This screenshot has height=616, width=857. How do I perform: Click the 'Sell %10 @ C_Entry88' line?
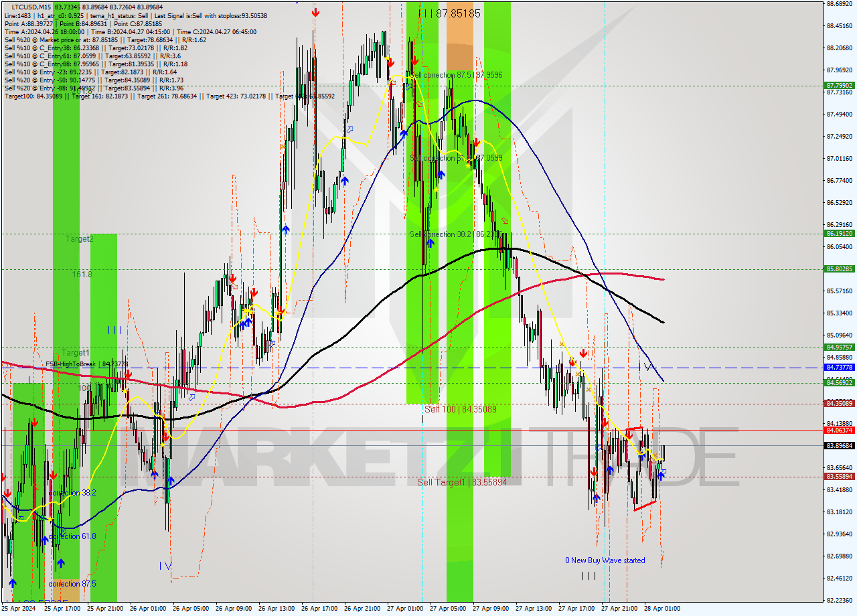(x=96, y=64)
